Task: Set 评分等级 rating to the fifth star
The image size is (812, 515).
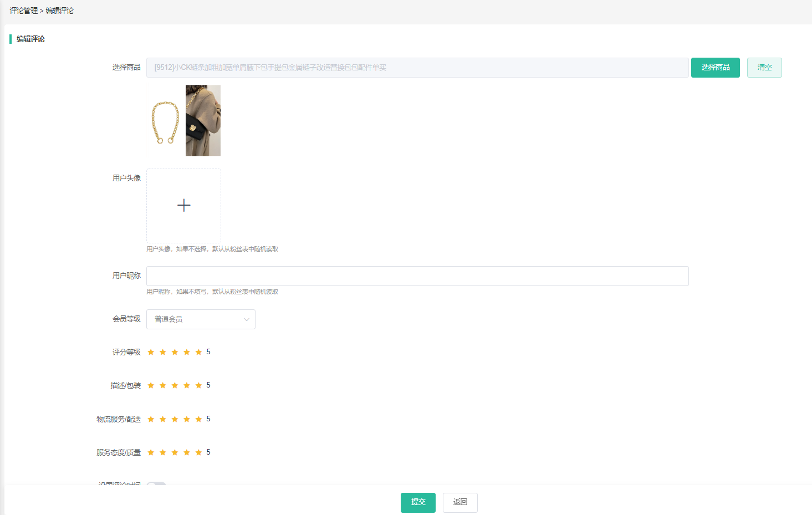Action: tap(198, 352)
